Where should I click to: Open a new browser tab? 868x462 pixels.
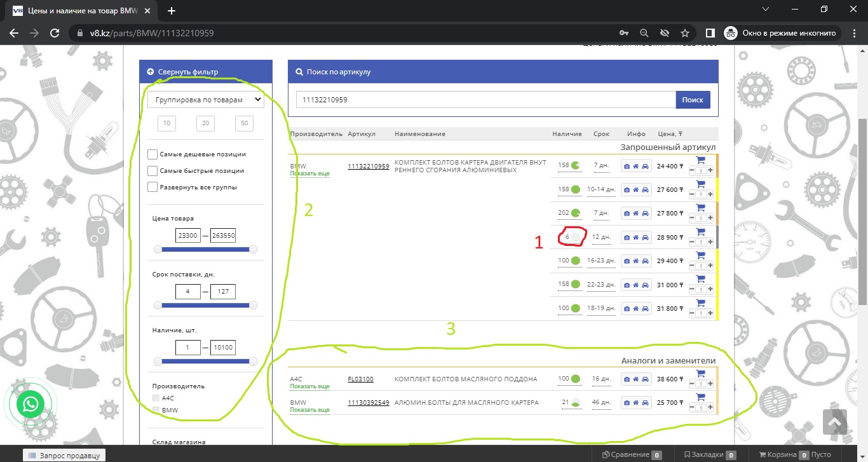tap(171, 11)
